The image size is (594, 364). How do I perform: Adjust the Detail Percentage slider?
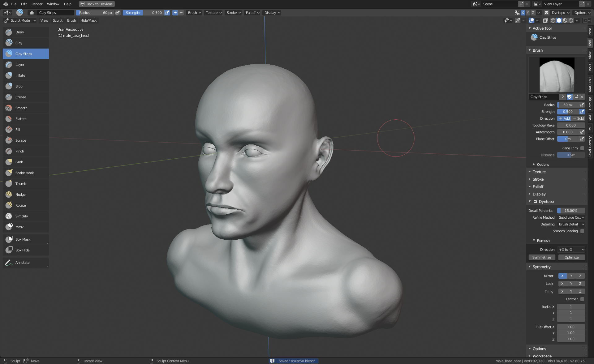pos(571,211)
